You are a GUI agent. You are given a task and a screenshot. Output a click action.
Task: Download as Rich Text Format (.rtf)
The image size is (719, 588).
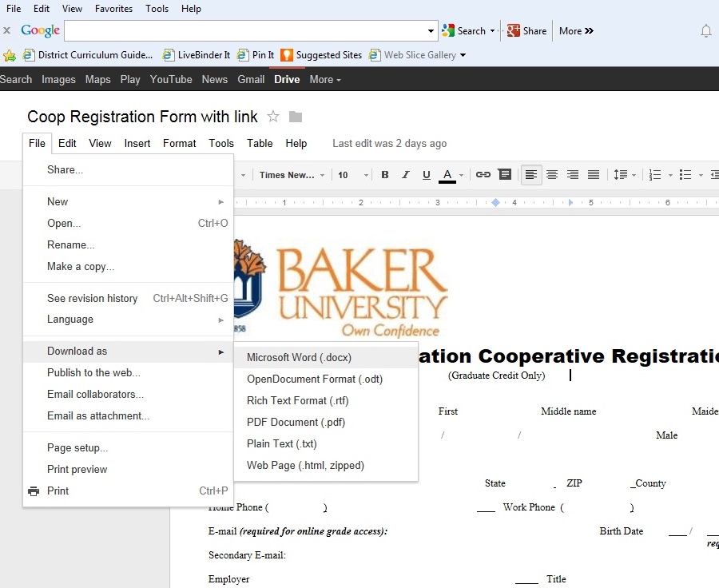coord(326,401)
